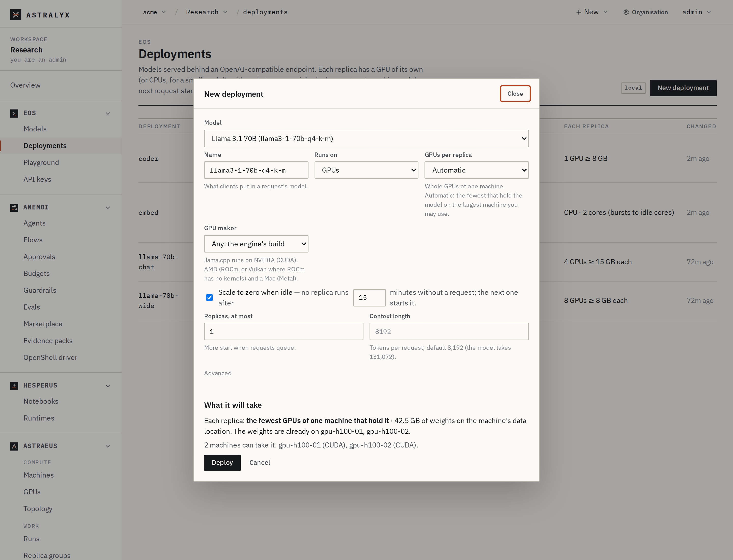Image resolution: width=733 pixels, height=560 pixels.
Task: Click the Astralyx logo icon
Action: pos(16,15)
